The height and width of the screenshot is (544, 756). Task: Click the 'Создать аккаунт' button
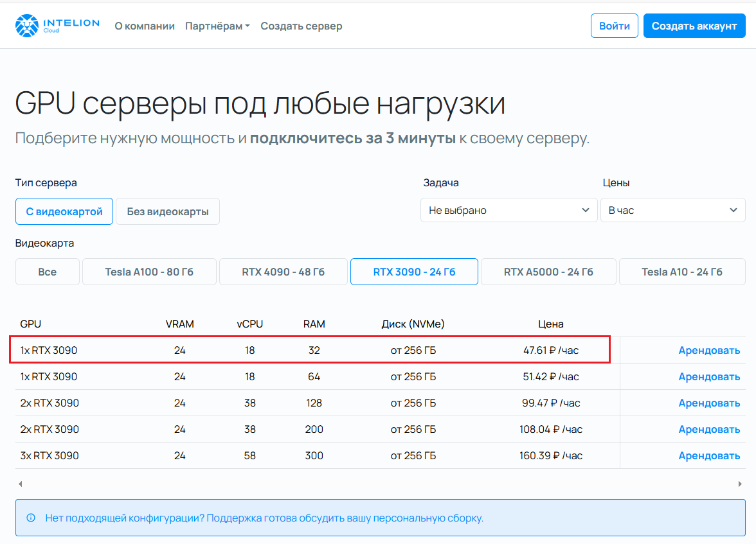click(x=694, y=26)
